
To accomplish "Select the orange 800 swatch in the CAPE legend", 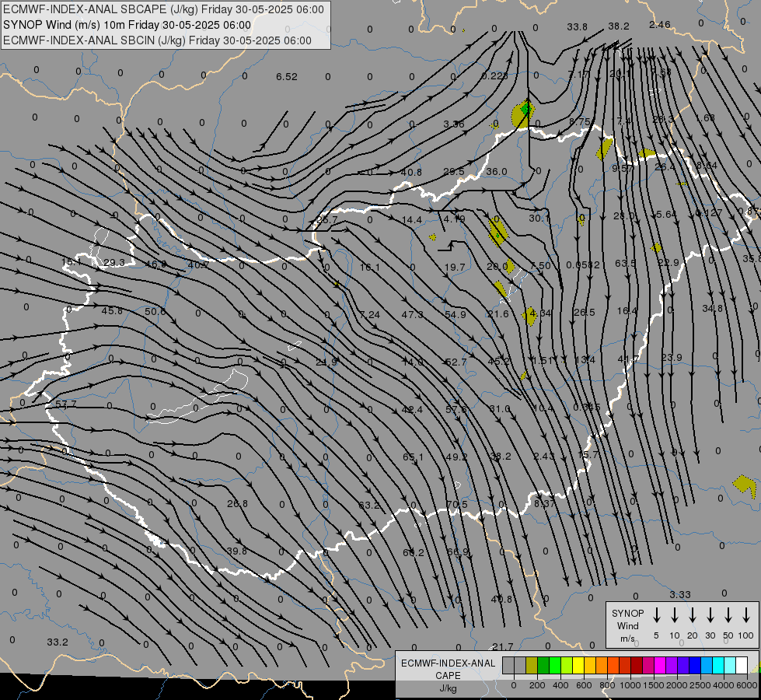I will [602, 665].
